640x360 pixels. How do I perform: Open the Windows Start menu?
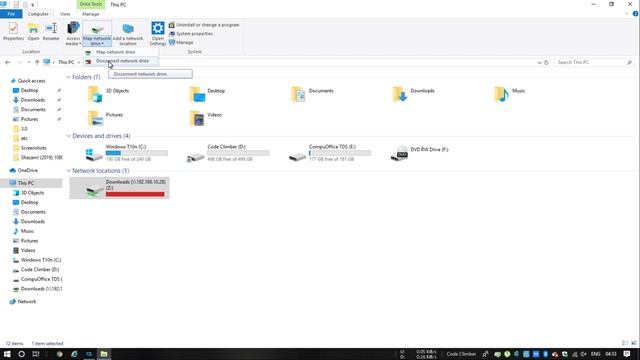point(7,354)
